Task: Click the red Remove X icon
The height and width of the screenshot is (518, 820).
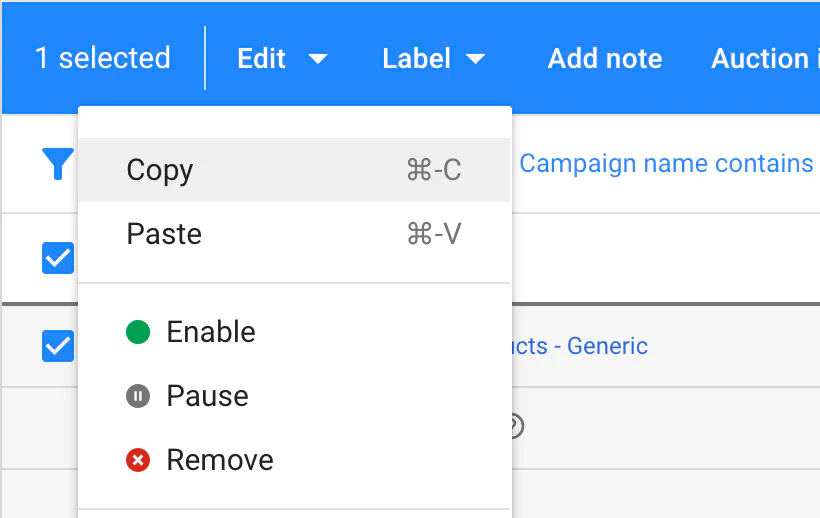Action: point(138,460)
